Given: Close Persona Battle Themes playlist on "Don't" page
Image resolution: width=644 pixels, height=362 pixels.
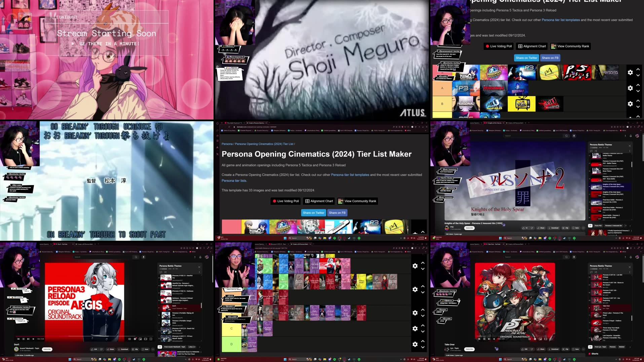Looking at the screenshot, I should pyautogui.click(x=199, y=267).
